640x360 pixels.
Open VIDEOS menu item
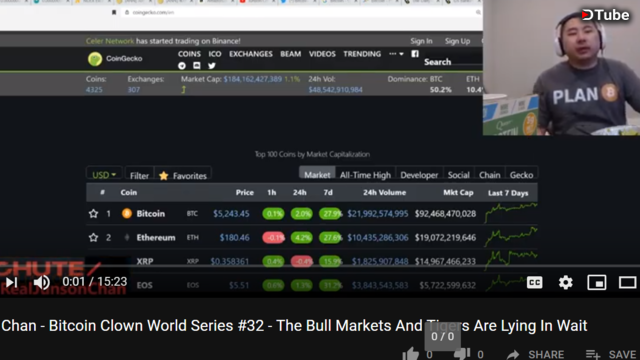point(322,54)
